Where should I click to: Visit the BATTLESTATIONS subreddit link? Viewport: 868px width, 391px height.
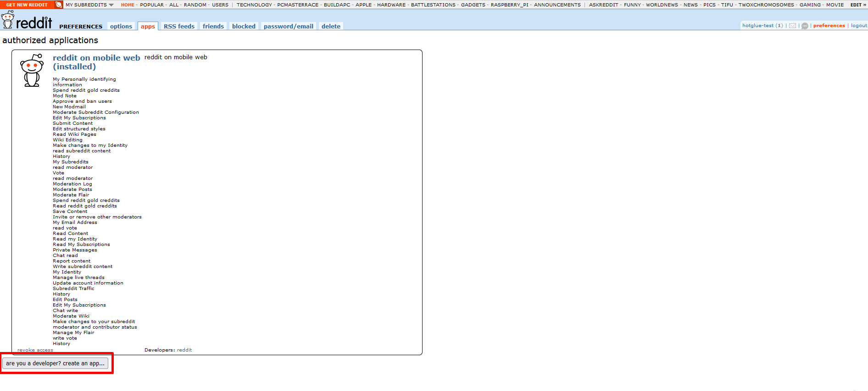point(433,5)
